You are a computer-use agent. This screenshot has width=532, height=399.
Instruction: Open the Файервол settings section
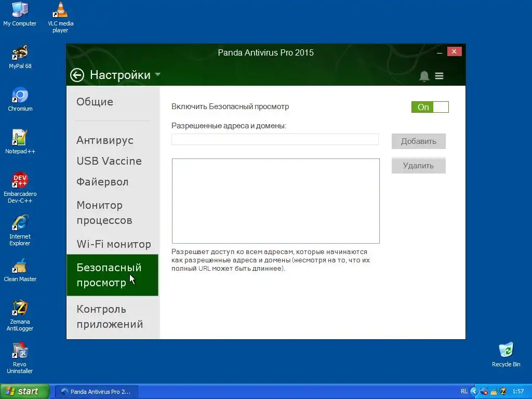pyautogui.click(x=102, y=182)
